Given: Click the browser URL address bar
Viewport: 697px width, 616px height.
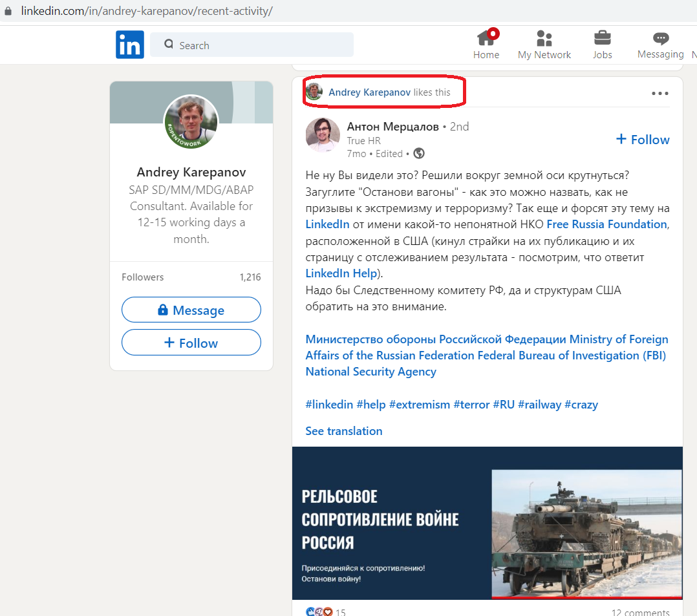Looking at the screenshot, I should click(147, 11).
